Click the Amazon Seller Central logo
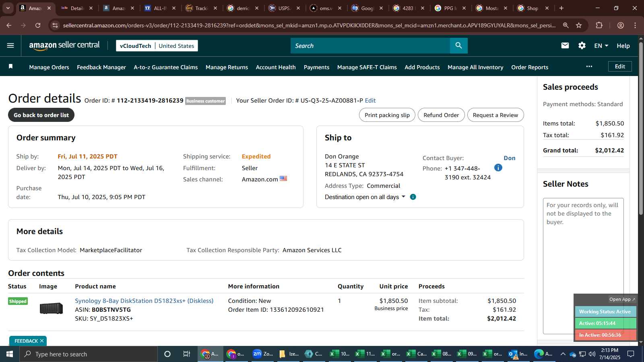 click(64, 45)
